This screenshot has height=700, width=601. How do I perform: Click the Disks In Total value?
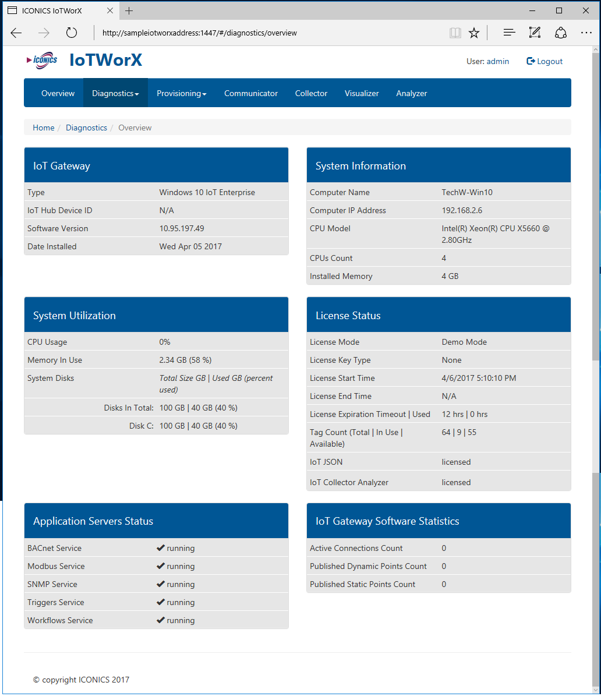[x=199, y=408]
